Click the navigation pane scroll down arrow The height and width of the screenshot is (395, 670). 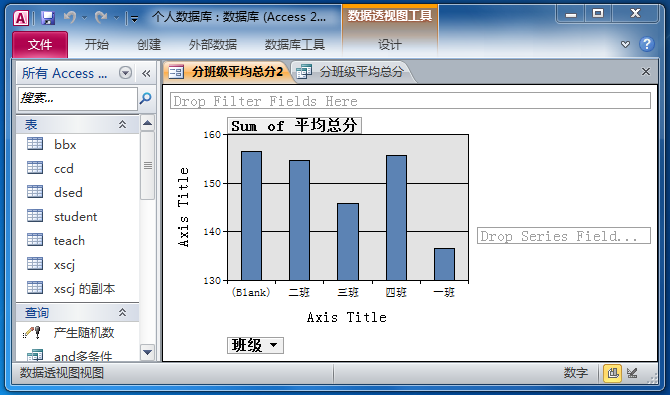pos(147,352)
